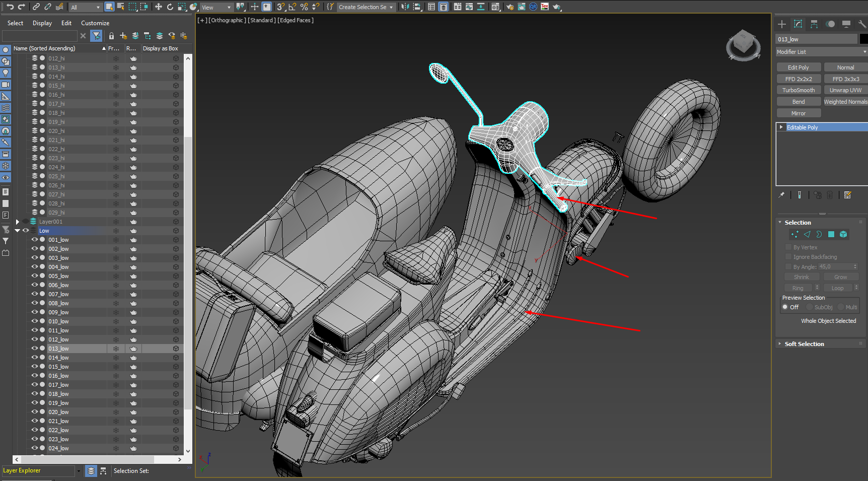868x481 pixels.
Task: Select the Select and Rotate tool
Action: 170,7
